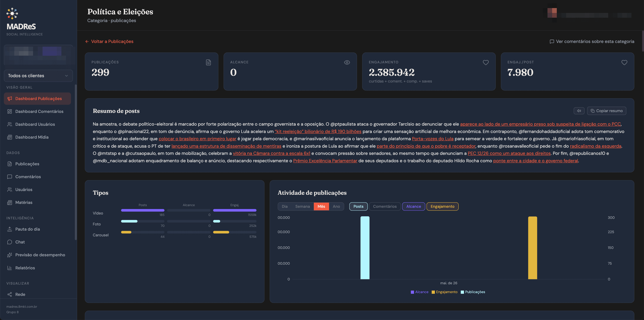Toggle the Engajamento series chip
644x320 pixels.
(x=442, y=206)
